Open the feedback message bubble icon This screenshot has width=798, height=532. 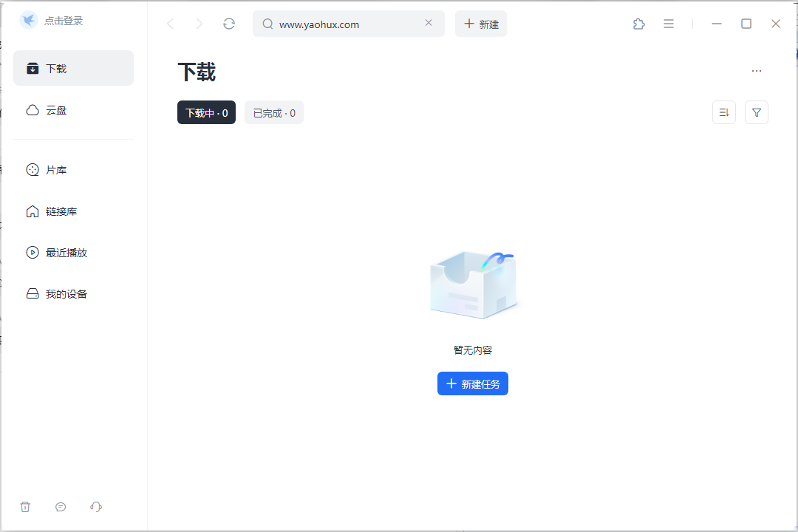tap(61, 507)
